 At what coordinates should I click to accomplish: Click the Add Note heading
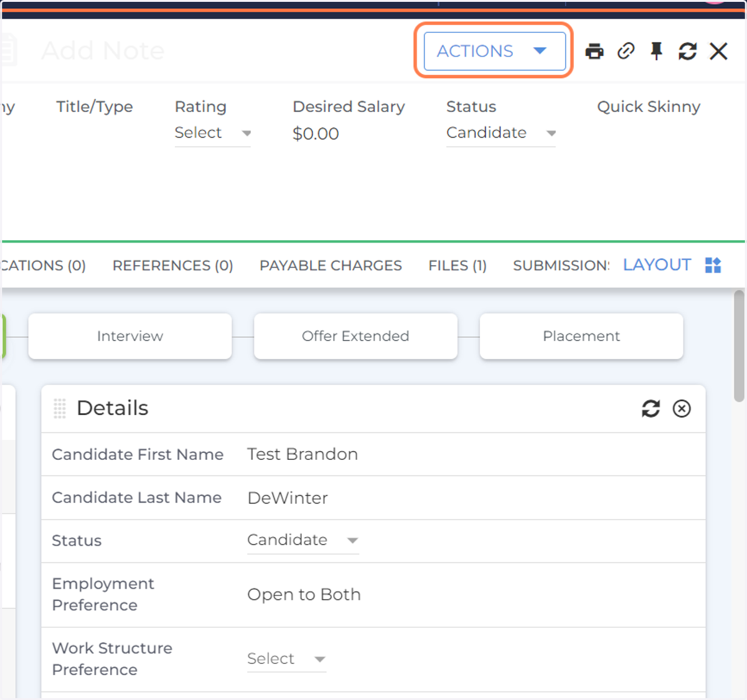point(103,51)
